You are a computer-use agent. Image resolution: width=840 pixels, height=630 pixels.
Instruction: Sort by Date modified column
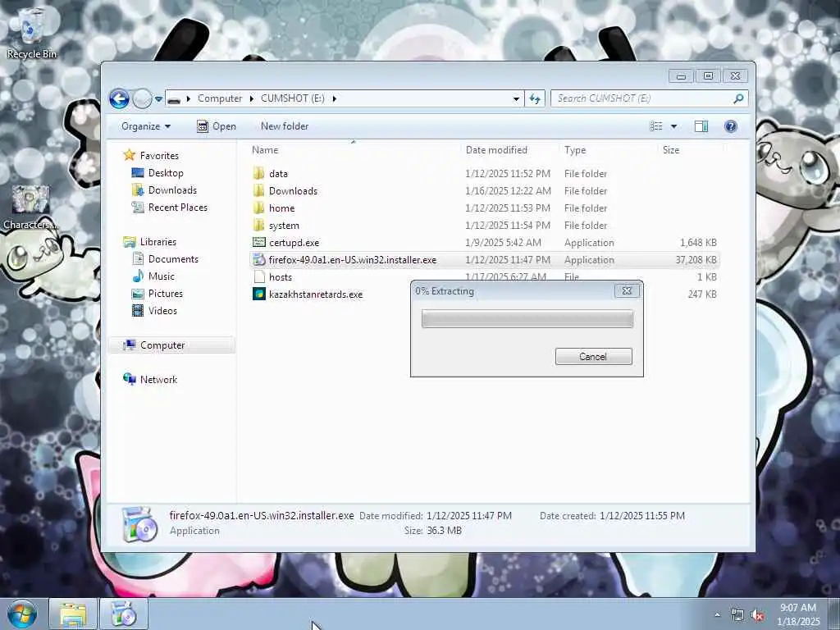[x=496, y=150]
